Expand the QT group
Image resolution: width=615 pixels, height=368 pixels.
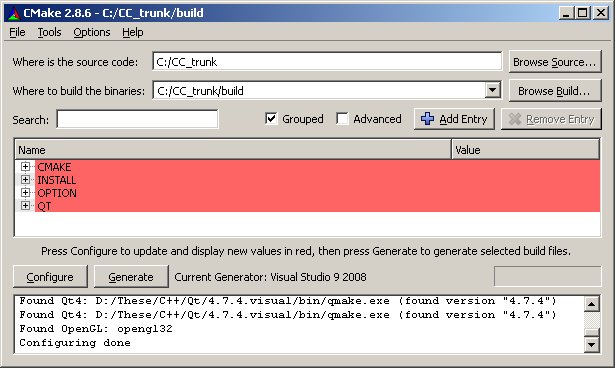(25, 206)
